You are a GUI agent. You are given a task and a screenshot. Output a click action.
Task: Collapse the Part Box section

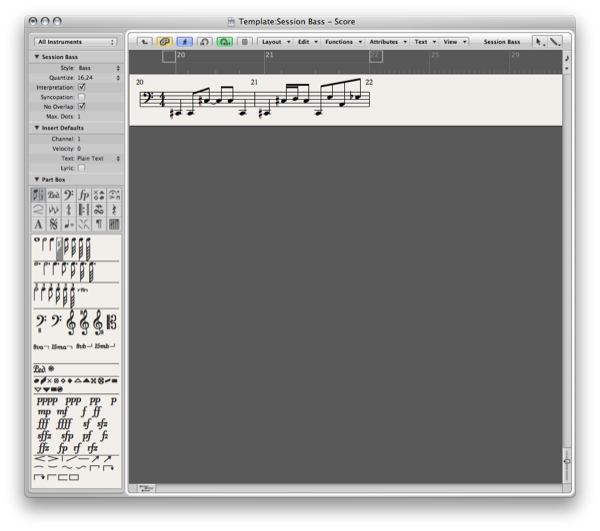coord(37,179)
